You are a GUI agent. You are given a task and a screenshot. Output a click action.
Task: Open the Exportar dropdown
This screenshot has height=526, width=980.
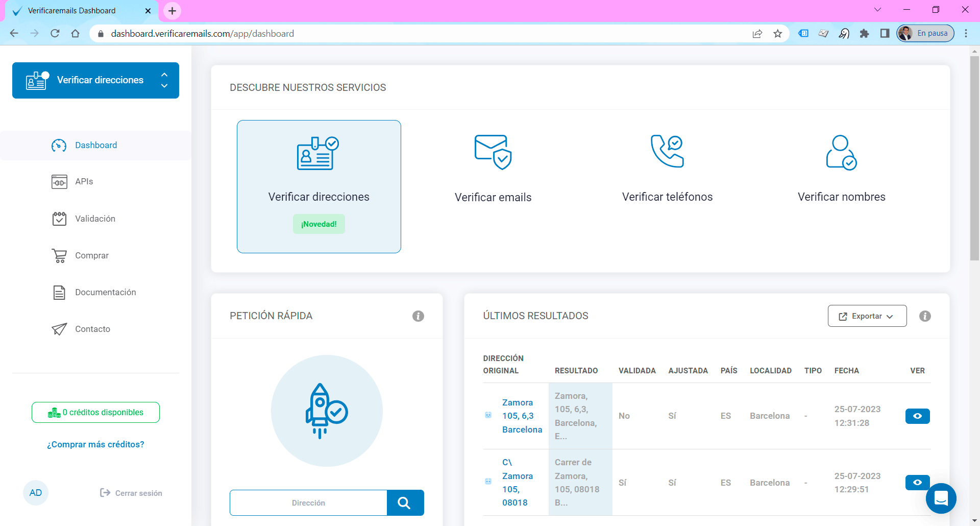tap(867, 316)
